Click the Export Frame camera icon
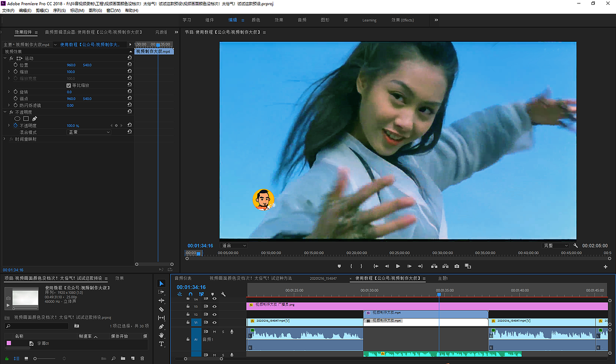The width and height of the screenshot is (616, 364). pyautogui.click(x=457, y=266)
